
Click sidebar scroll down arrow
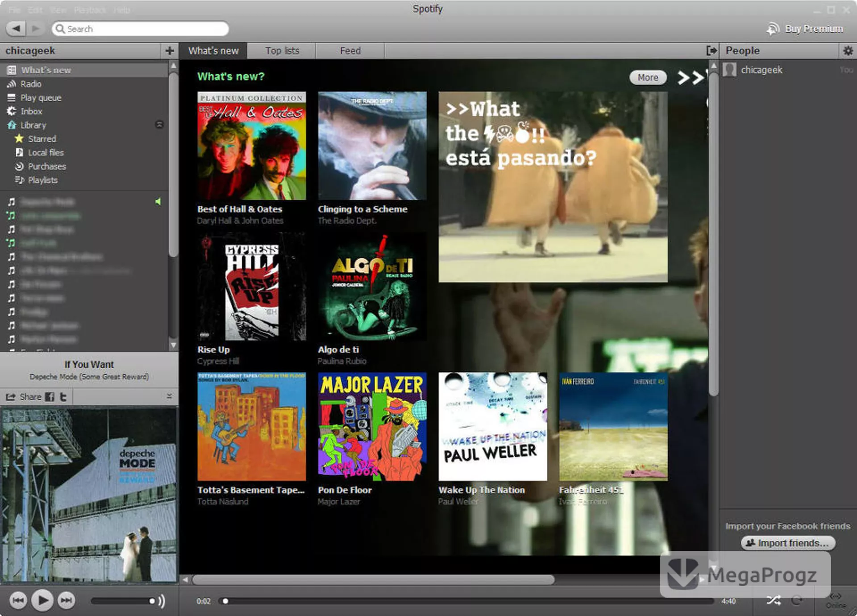[173, 345]
